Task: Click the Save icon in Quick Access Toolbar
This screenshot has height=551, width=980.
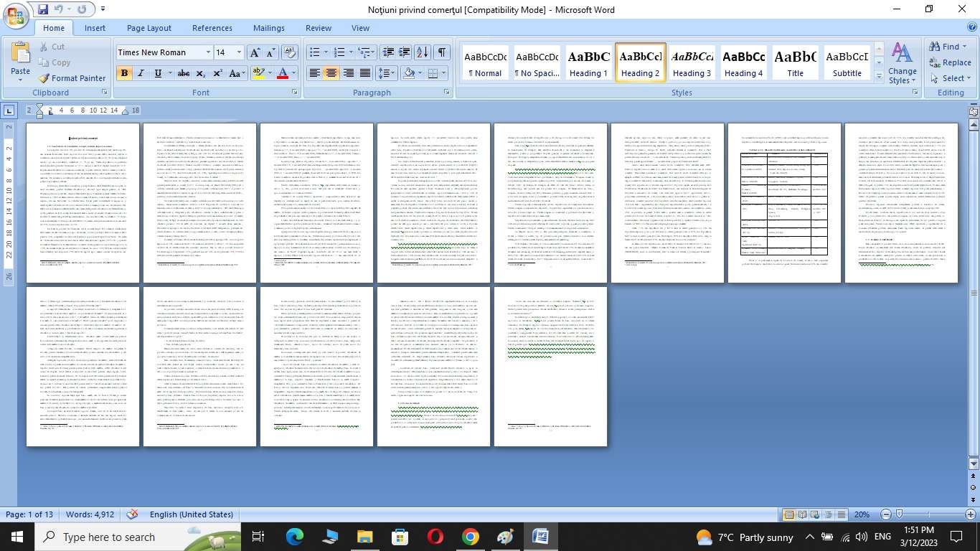Action: tap(43, 9)
